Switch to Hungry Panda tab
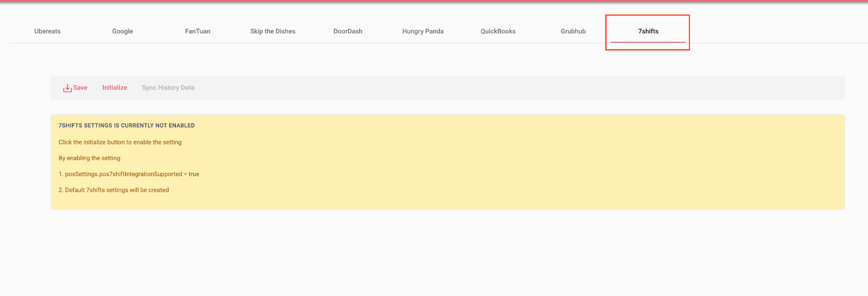Screen dimensions: 868x296 pos(423,31)
